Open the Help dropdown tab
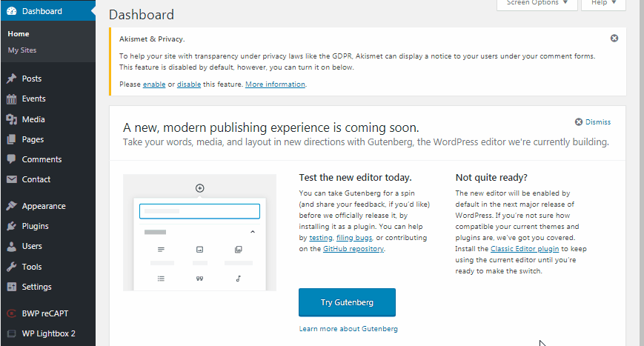Image resolution: width=644 pixels, height=346 pixels. (603, 3)
